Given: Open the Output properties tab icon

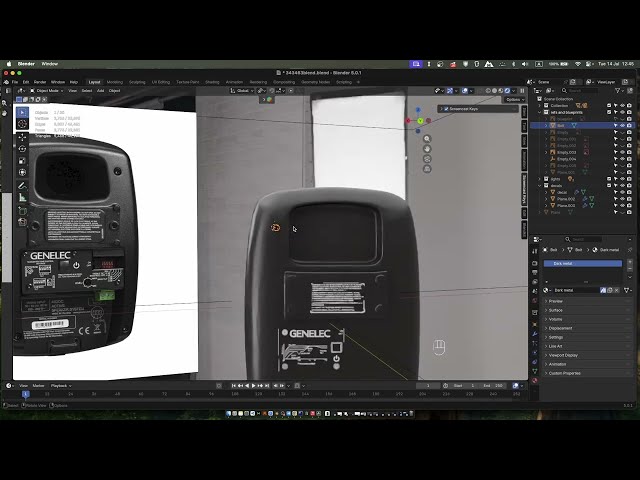Looking at the screenshot, I should (535, 273).
